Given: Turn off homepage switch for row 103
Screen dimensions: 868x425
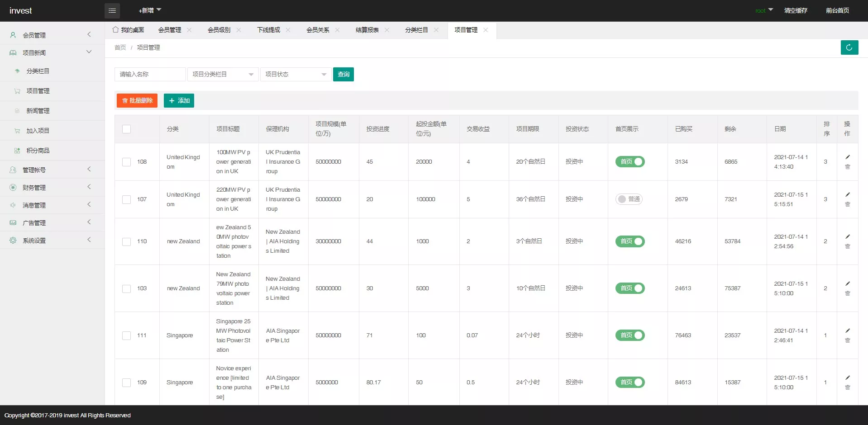Looking at the screenshot, I should pos(630,288).
